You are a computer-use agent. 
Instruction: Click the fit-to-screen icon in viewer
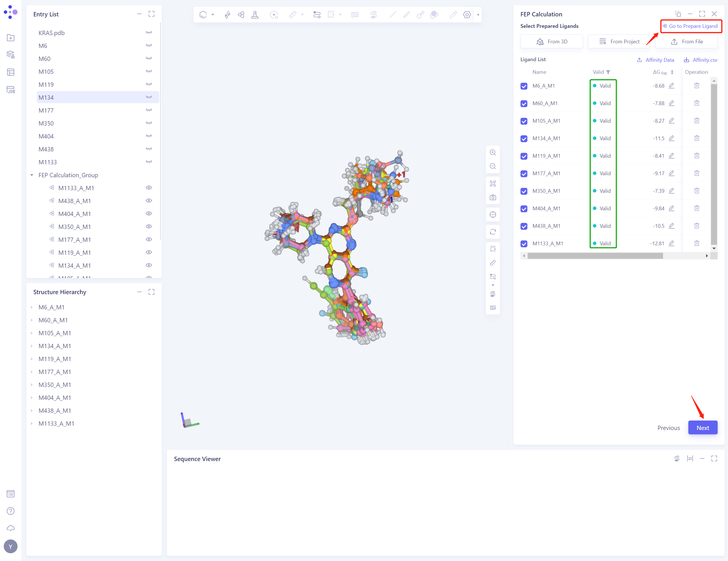point(493,184)
